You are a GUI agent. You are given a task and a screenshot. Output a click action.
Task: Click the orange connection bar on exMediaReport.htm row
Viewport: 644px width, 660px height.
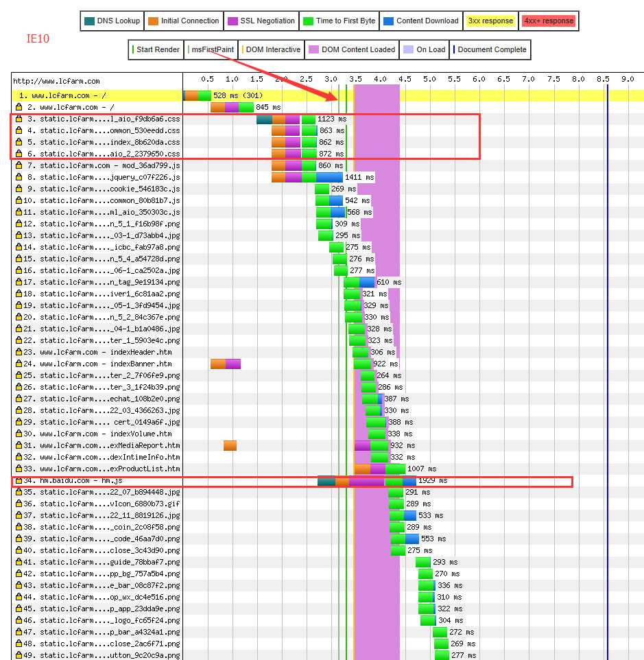230,445
